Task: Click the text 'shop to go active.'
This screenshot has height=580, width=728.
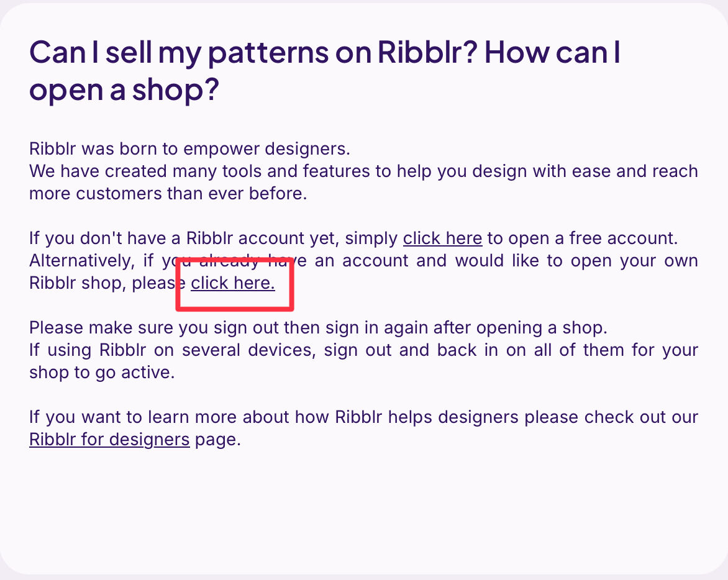Action: pyautogui.click(x=102, y=372)
